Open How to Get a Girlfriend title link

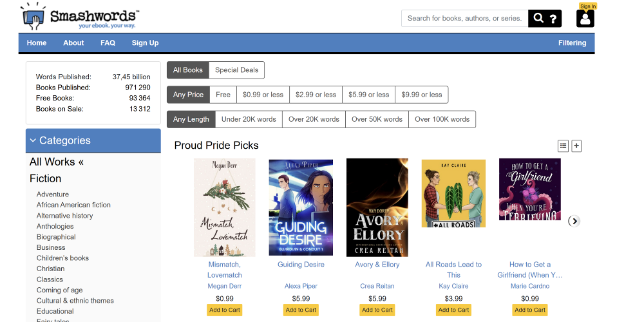(530, 270)
